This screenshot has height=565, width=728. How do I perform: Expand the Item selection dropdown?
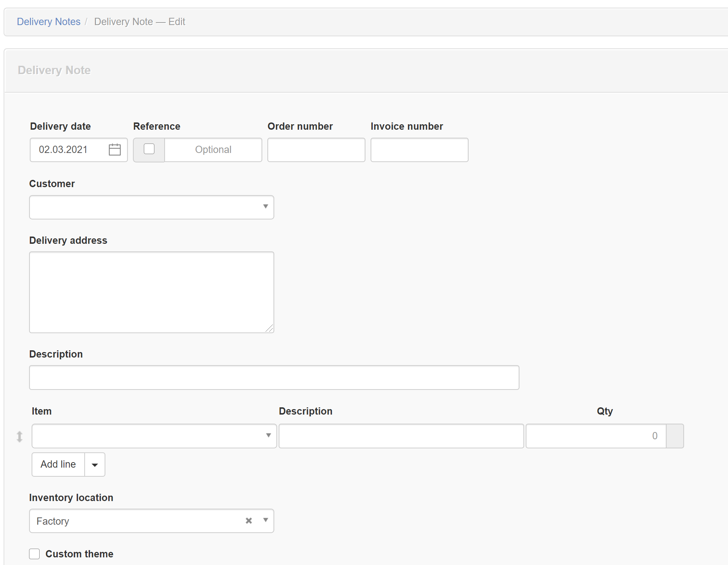(154, 436)
